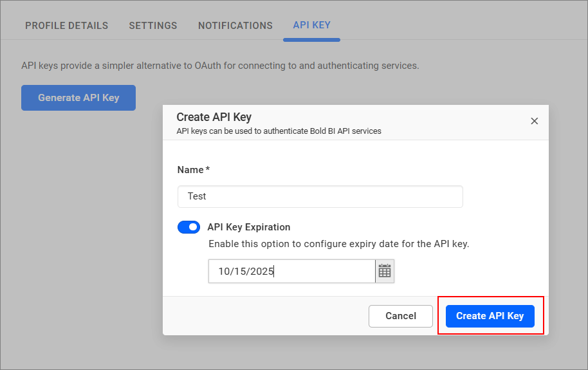
Task: Close the Create API Key dialog
Action: point(535,121)
